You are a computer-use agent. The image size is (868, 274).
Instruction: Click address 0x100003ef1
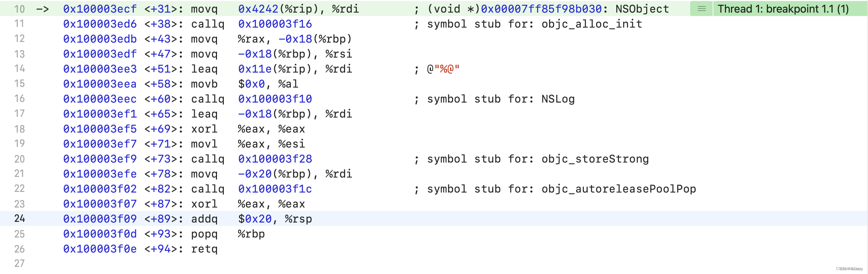point(100,114)
